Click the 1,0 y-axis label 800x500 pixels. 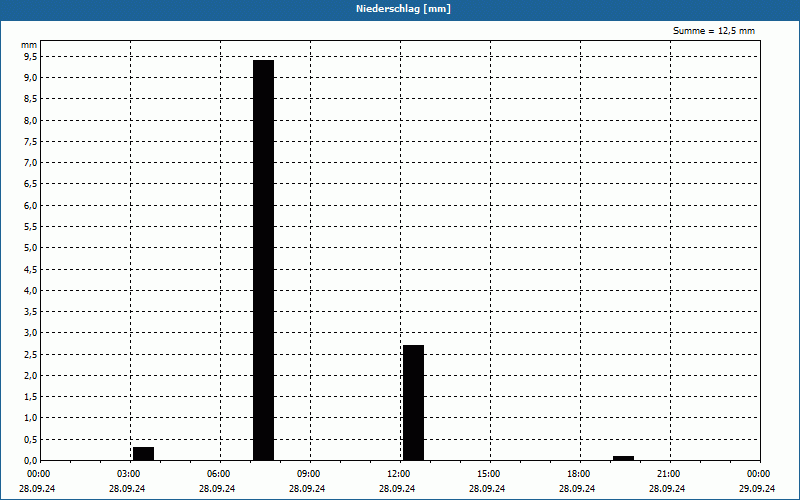[x=30, y=418]
